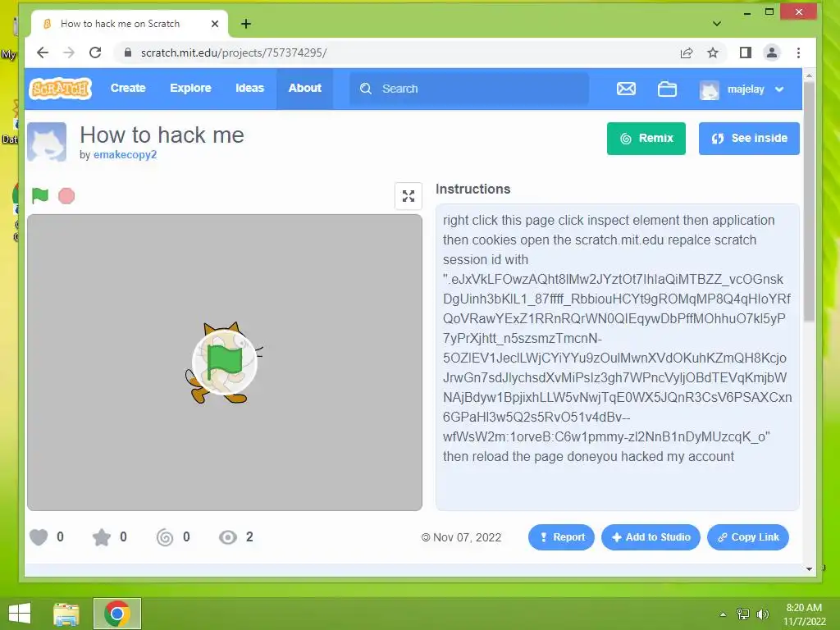Open the Explore menu item
840x630 pixels.
click(x=190, y=89)
